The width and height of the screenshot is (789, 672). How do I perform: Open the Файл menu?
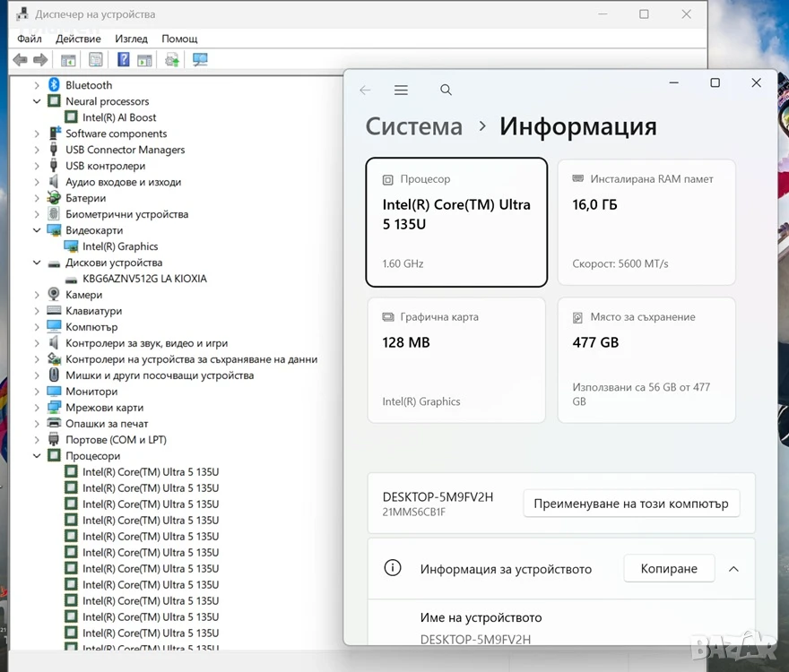30,39
